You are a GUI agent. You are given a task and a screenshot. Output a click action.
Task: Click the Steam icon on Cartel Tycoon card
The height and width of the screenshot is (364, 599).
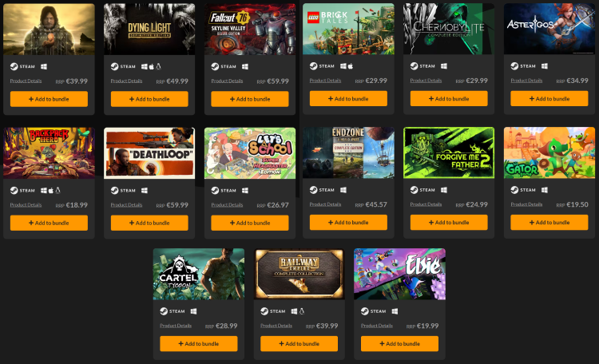click(164, 311)
